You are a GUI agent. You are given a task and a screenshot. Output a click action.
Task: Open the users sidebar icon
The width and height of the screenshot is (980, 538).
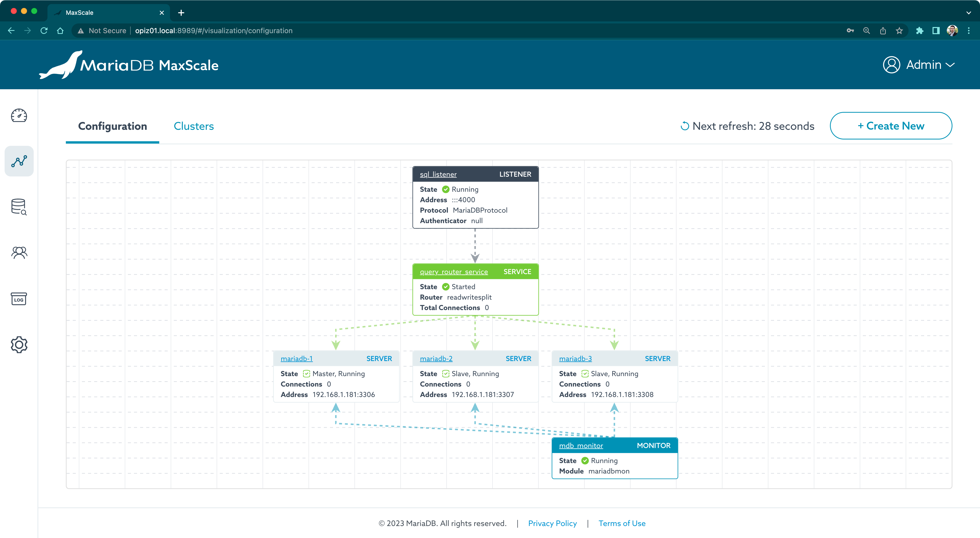(19, 253)
